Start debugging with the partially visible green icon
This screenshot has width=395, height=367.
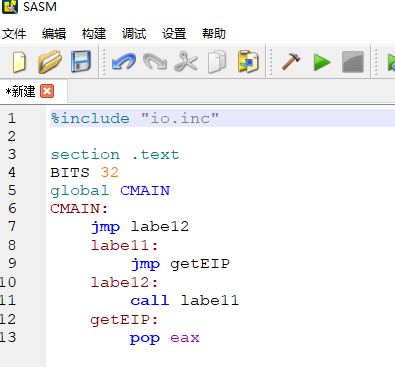tap(391, 62)
